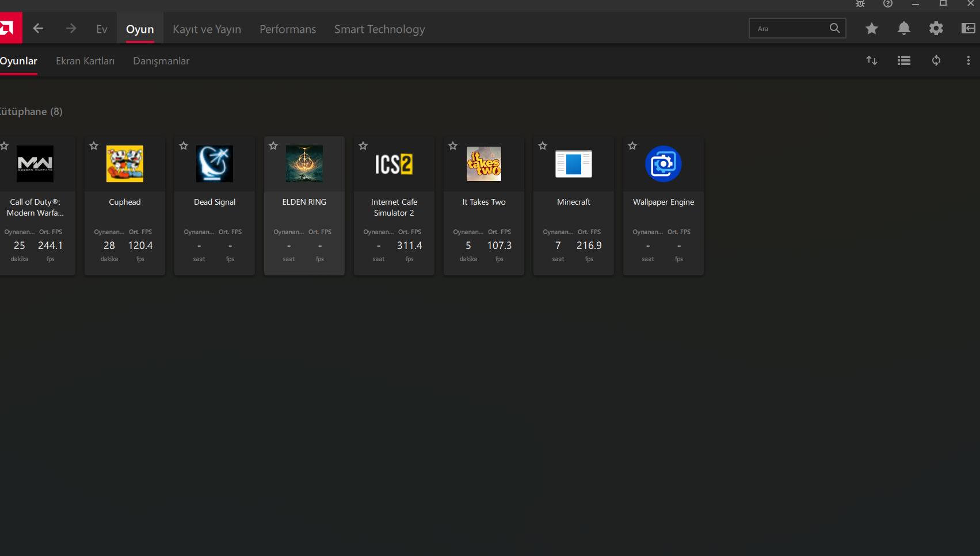Viewport: 980px width, 556px height.
Task: Click the 311.4 fps value
Action: click(x=410, y=246)
